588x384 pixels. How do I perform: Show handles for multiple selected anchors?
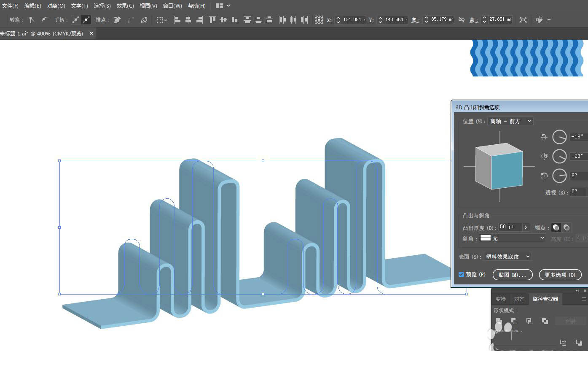point(75,20)
